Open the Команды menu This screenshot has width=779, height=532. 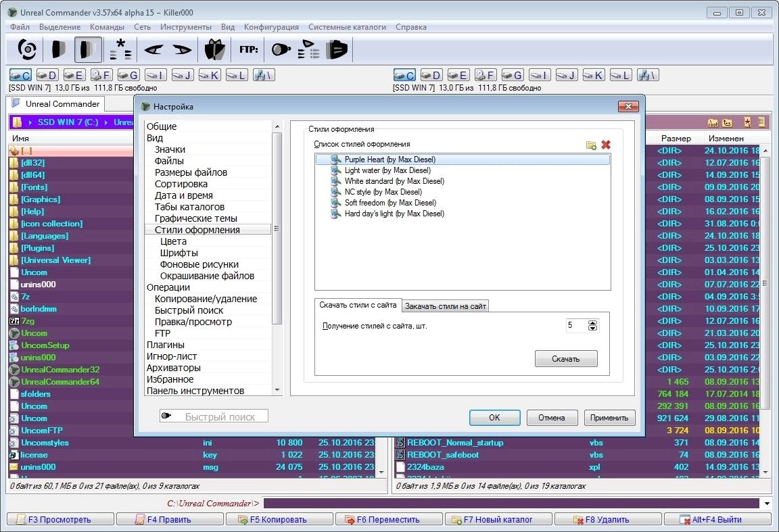coord(107,27)
